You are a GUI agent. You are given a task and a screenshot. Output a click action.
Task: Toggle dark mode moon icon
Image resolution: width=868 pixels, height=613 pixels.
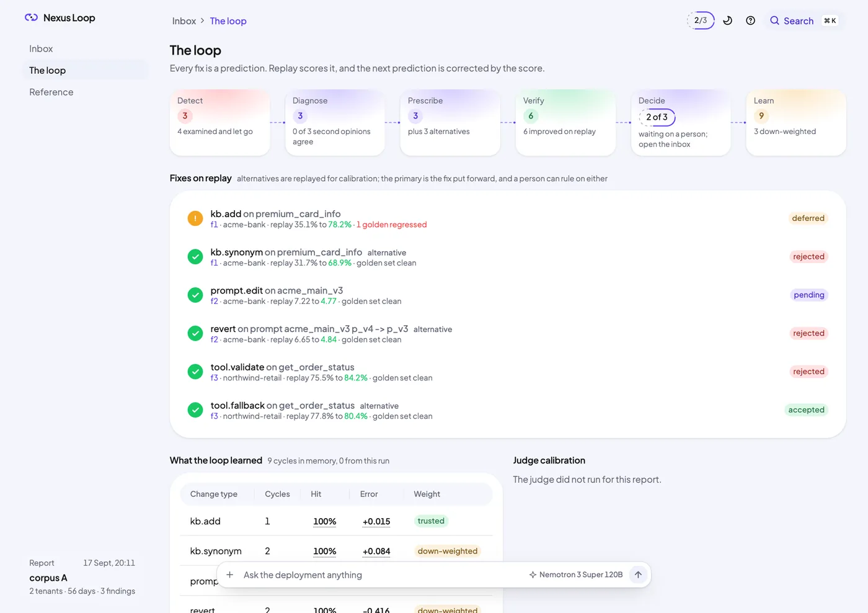(728, 20)
